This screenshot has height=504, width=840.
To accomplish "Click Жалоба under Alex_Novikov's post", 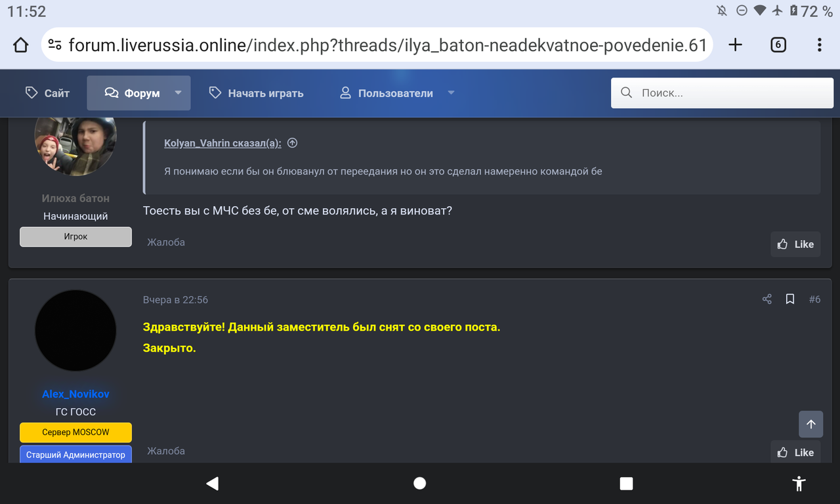I will 165,451.
